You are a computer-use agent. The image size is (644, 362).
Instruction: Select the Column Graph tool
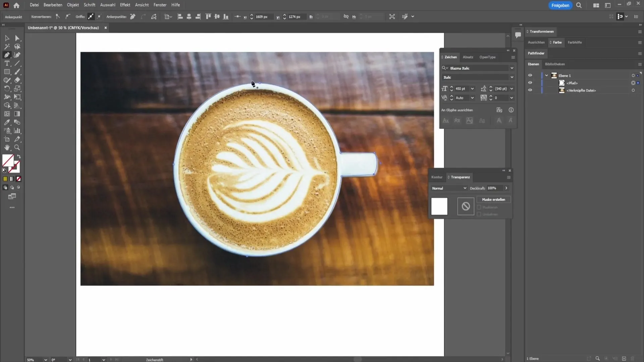click(x=17, y=131)
